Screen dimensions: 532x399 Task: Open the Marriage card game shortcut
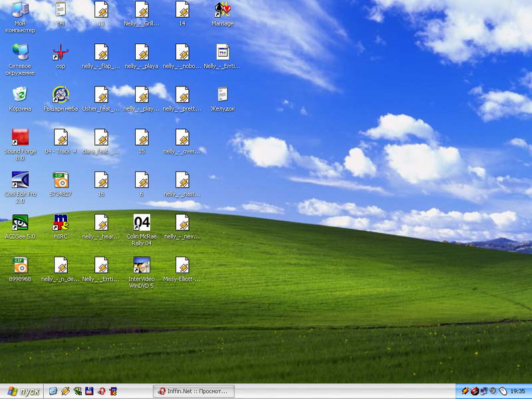click(x=222, y=10)
